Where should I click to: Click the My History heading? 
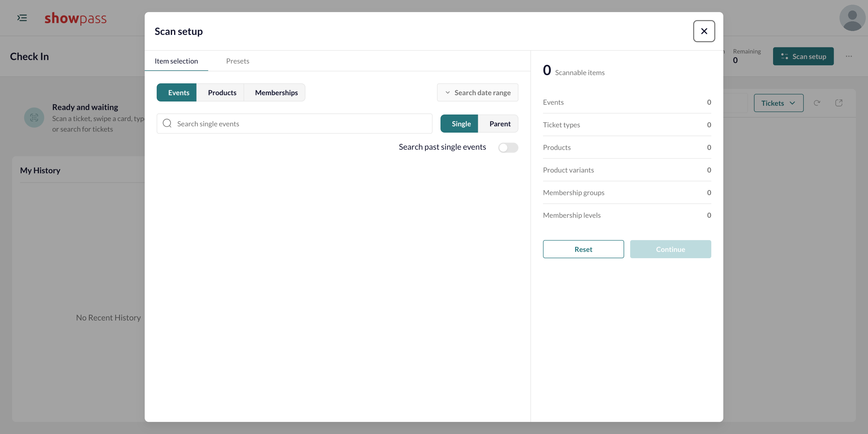(40, 170)
